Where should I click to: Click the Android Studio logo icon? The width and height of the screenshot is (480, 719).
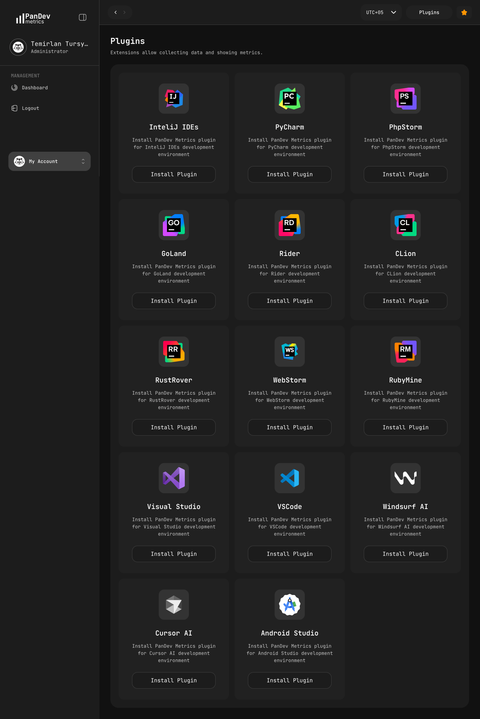tap(290, 605)
